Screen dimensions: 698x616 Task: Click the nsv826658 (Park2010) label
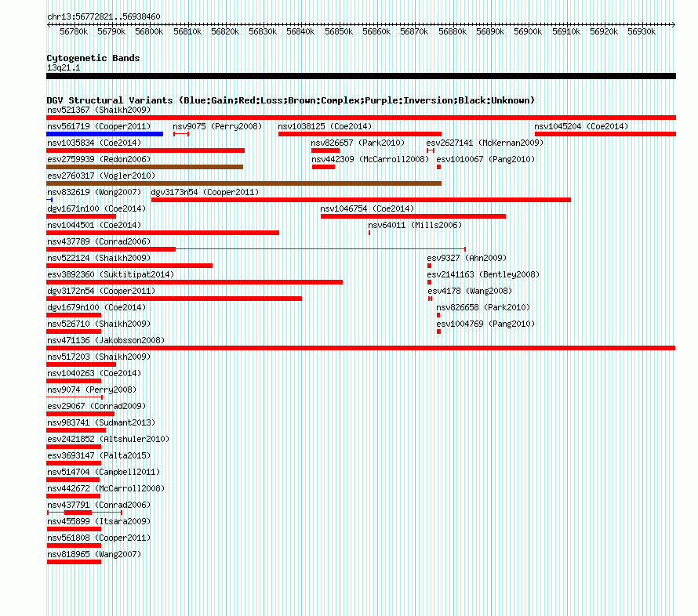(x=483, y=307)
